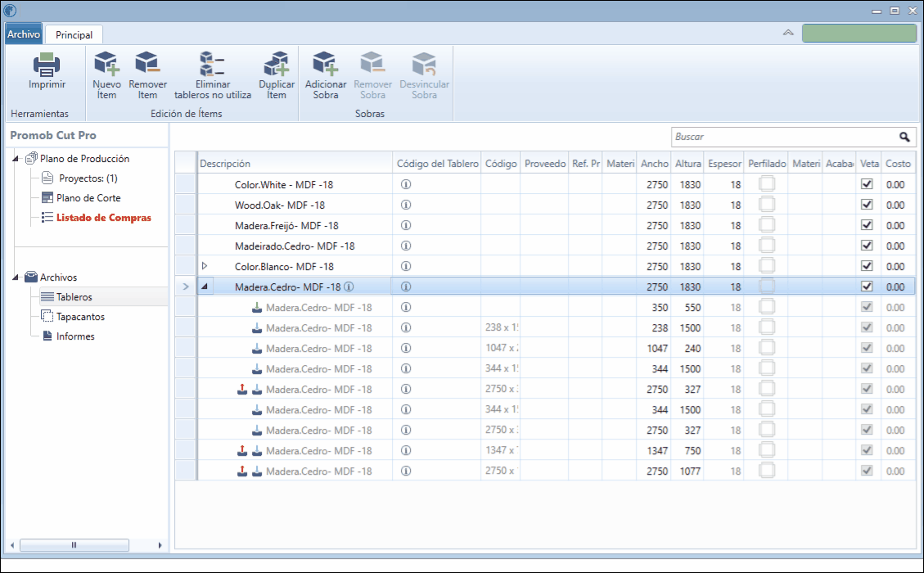The width and height of the screenshot is (924, 573).
Task: Open Informes under Archivos
Action: click(75, 336)
